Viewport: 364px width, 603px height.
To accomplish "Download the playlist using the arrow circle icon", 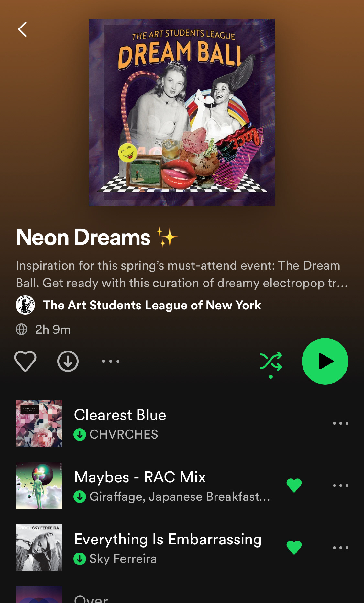I will click(x=68, y=361).
